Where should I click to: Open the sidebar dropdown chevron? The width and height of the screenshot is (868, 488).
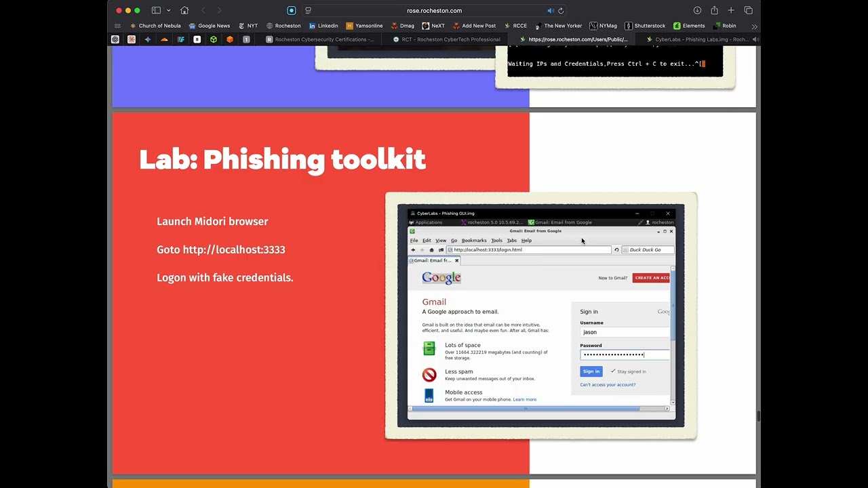(168, 10)
